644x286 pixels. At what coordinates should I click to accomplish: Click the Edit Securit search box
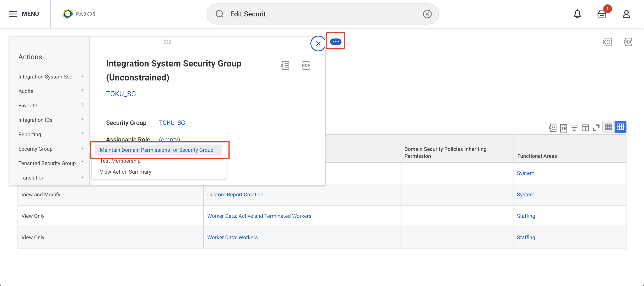pos(322,14)
